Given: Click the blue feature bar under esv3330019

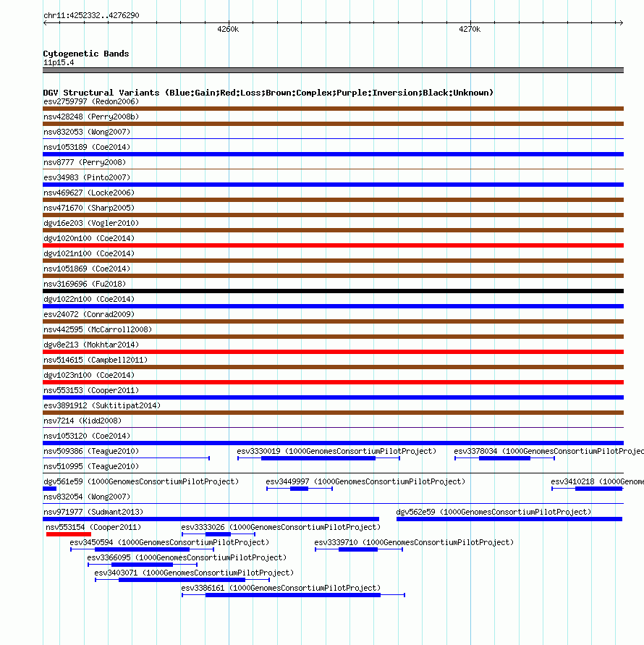Looking at the screenshot, I should 318,458.
